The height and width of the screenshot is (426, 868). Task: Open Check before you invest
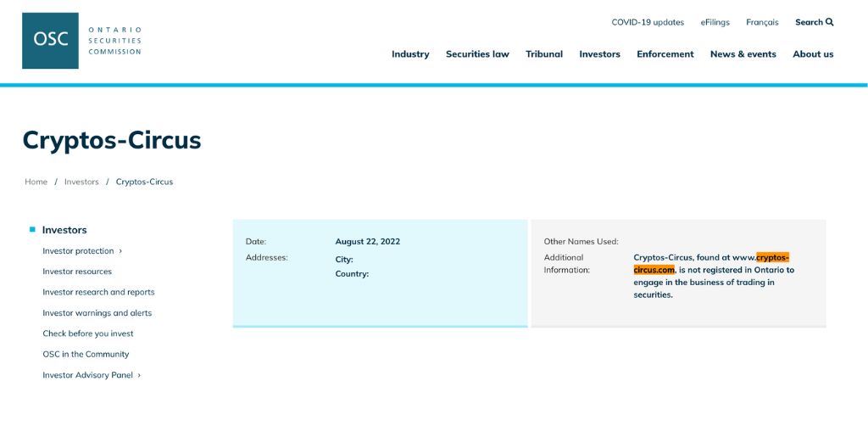[88, 334]
